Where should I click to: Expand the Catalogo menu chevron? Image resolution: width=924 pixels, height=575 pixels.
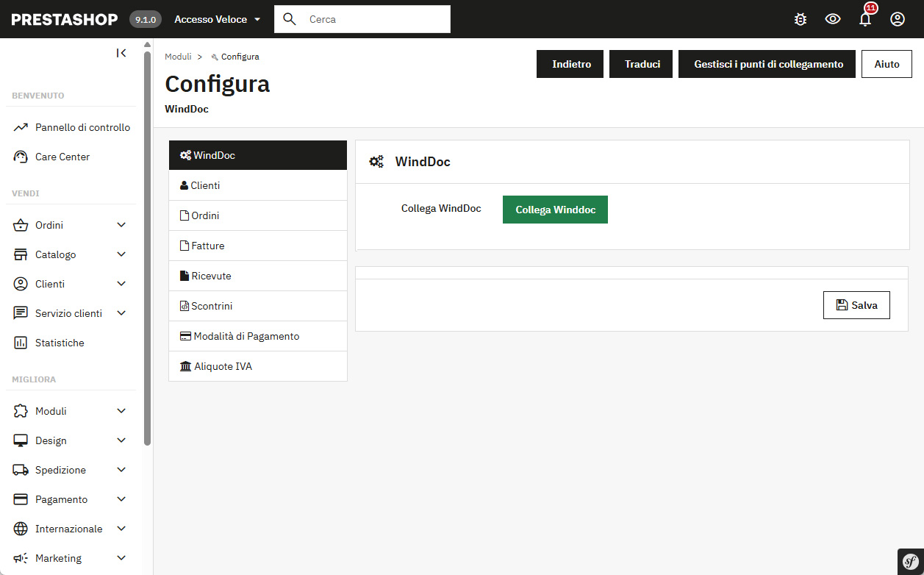(121, 254)
